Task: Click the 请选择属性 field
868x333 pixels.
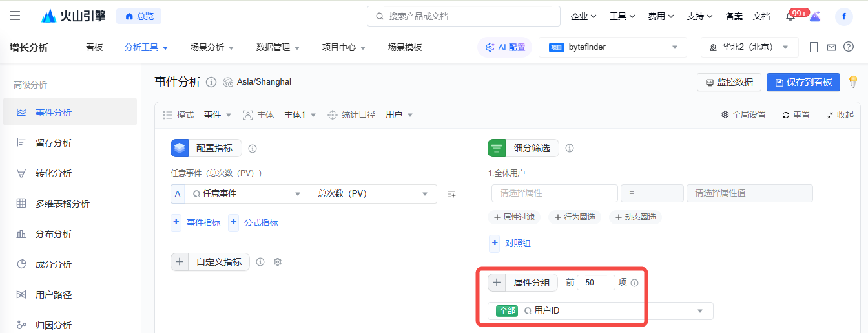Action: [555, 193]
